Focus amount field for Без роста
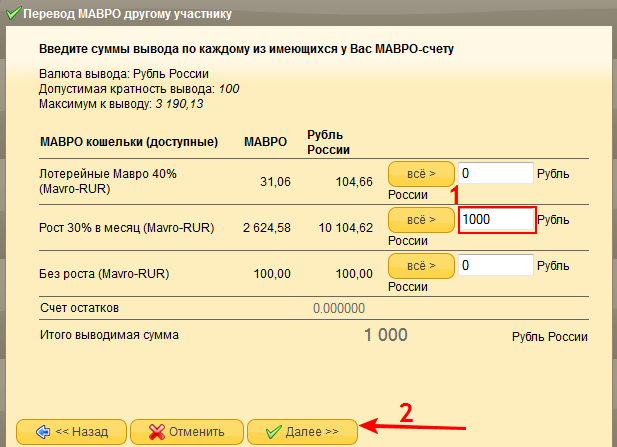This screenshot has height=447, width=617. 495,265
